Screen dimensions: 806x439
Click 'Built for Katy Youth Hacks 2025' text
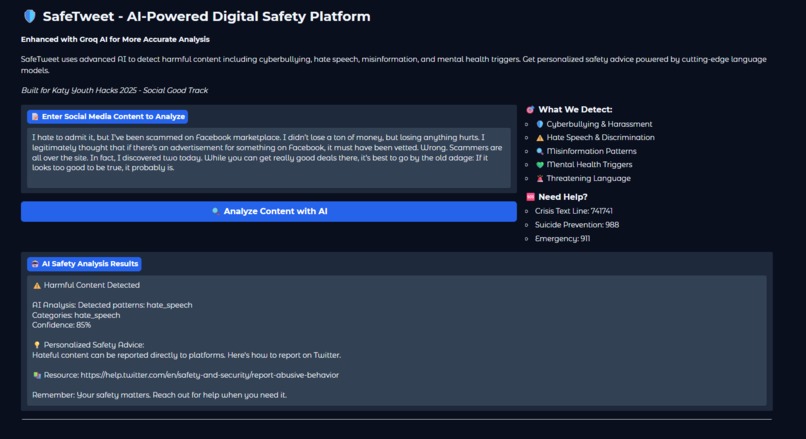coord(115,90)
